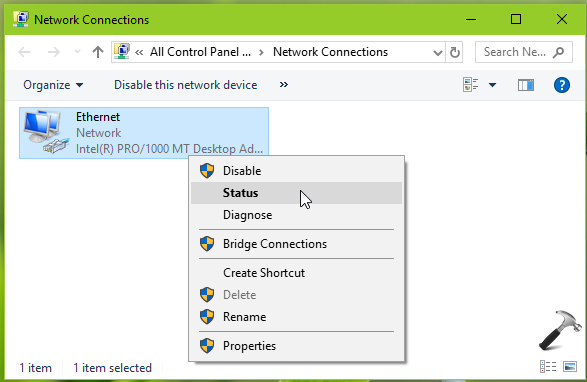This screenshot has height=382, width=587.
Task: Expand the address bar history dropdown
Action: tap(437, 52)
